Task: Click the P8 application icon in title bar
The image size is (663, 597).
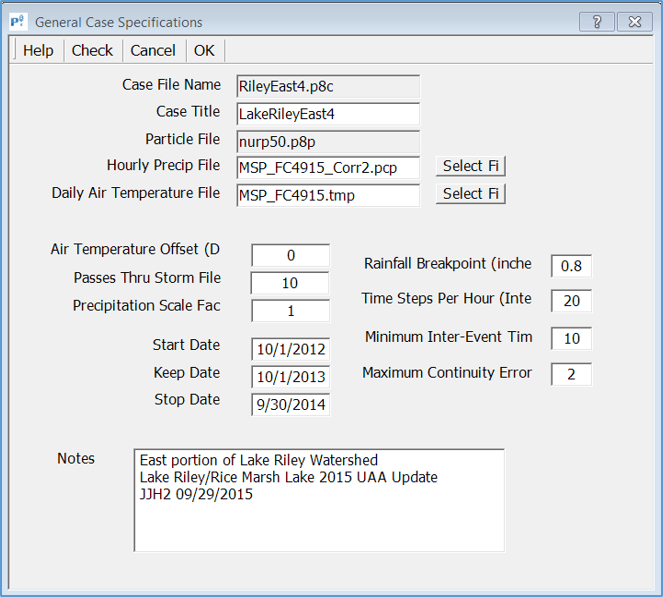Action: (x=17, y=21)
